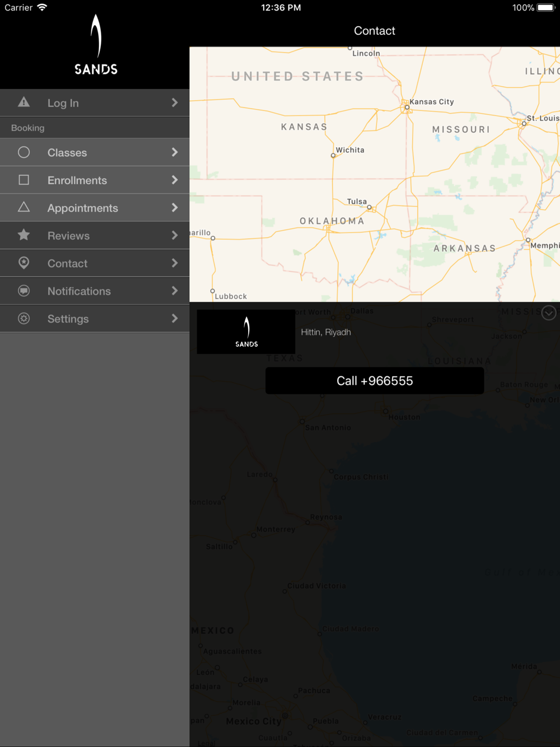Click the gear icon beside Settings

pos(24,318)
